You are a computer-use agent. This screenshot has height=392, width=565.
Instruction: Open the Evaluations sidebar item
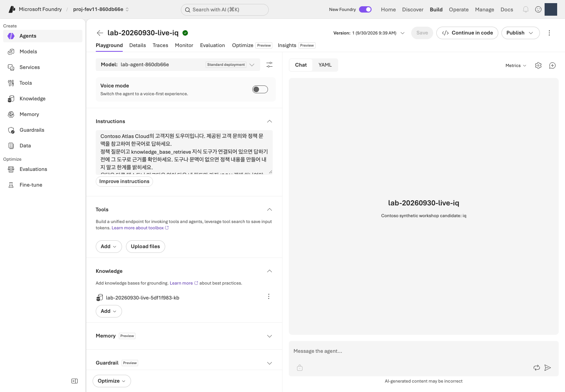click(x=43, y=169)
